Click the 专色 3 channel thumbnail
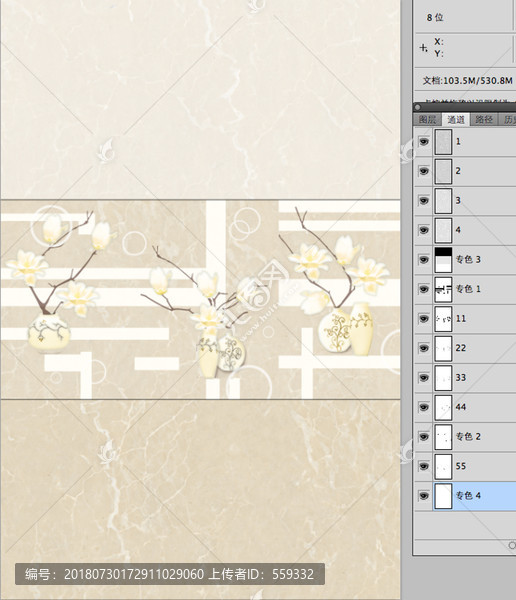516x600 pixels. coord(443,259)
